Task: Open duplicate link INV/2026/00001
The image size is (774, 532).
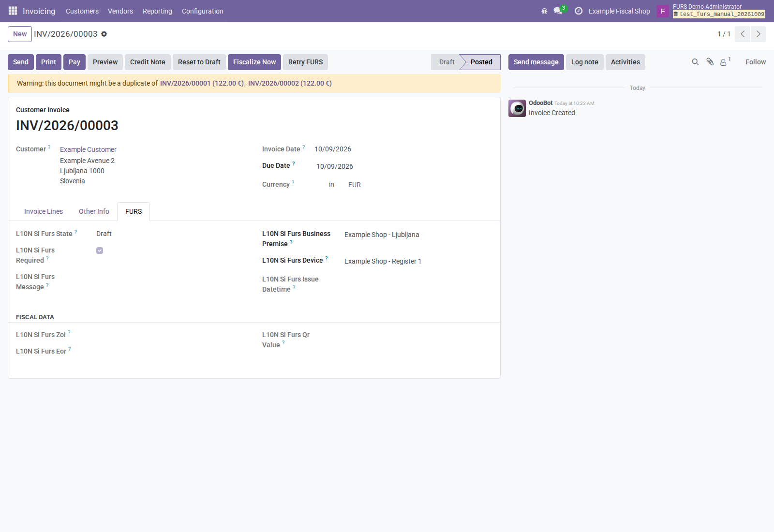Action: pyautogui.click(x=203, y=83)
